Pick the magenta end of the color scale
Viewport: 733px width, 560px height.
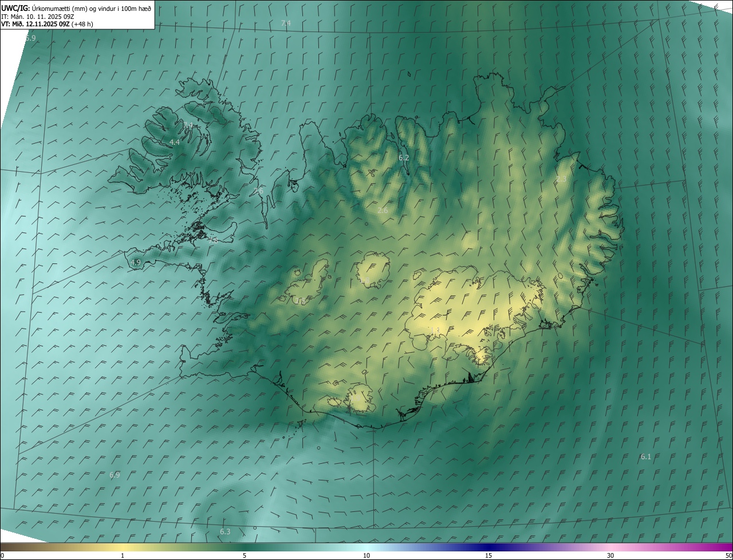pyautogui.click(x=723, y=547)
